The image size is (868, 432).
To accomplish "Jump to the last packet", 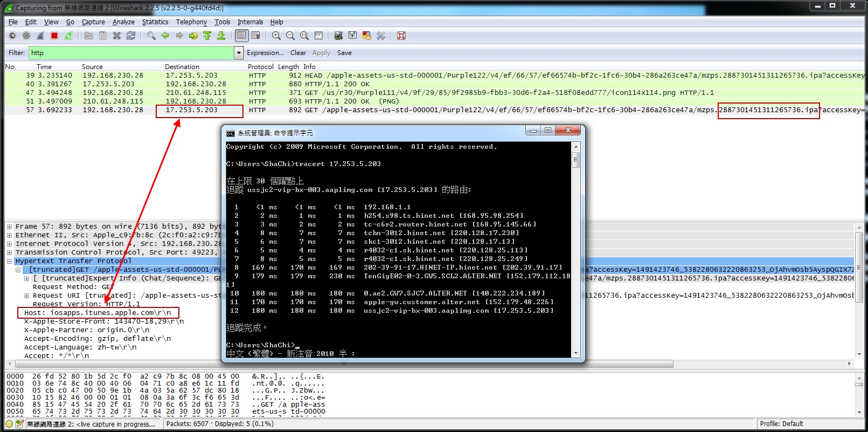I will click(x=221, y=36).
